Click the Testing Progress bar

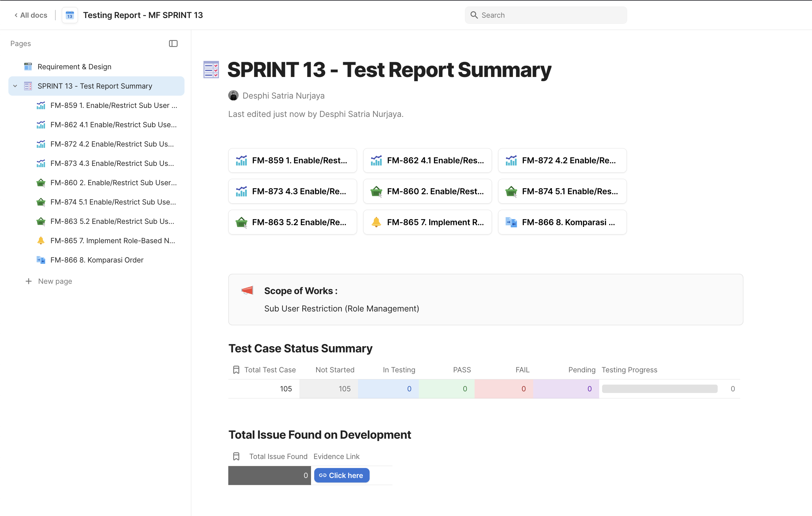point(659,389)
